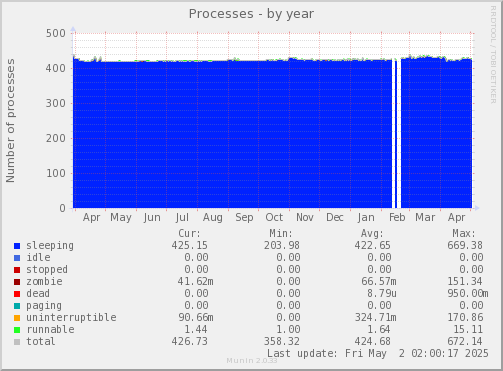Viewport: 503px width, 371px height.
Task: Click the Oct month label
Action: tap(274, 217)
